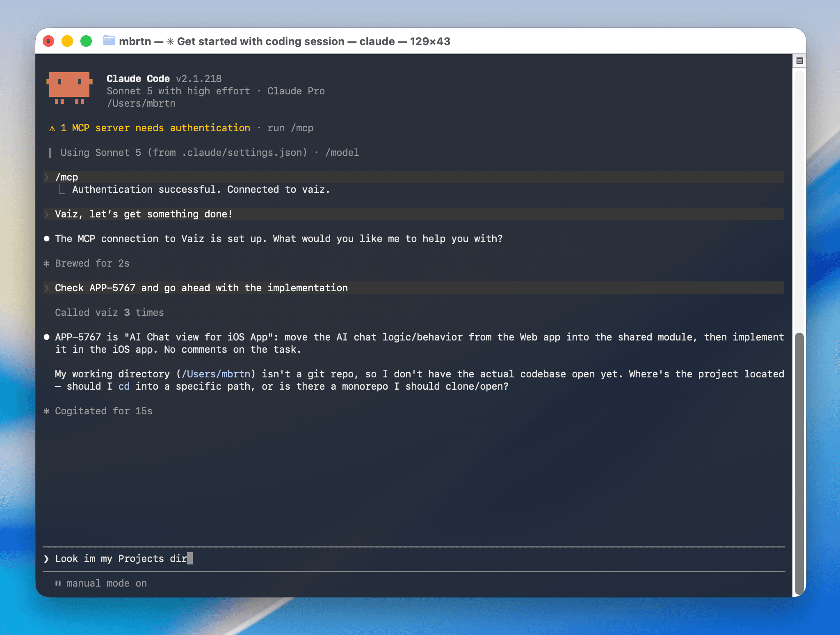Viewport: 840px width, 635px height.
Task: Click the MCP warning triangle icon
Action: [x=52, y=128]
